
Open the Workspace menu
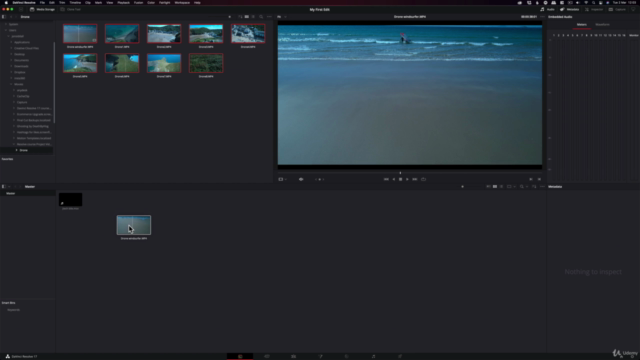[x=182, y=2]
